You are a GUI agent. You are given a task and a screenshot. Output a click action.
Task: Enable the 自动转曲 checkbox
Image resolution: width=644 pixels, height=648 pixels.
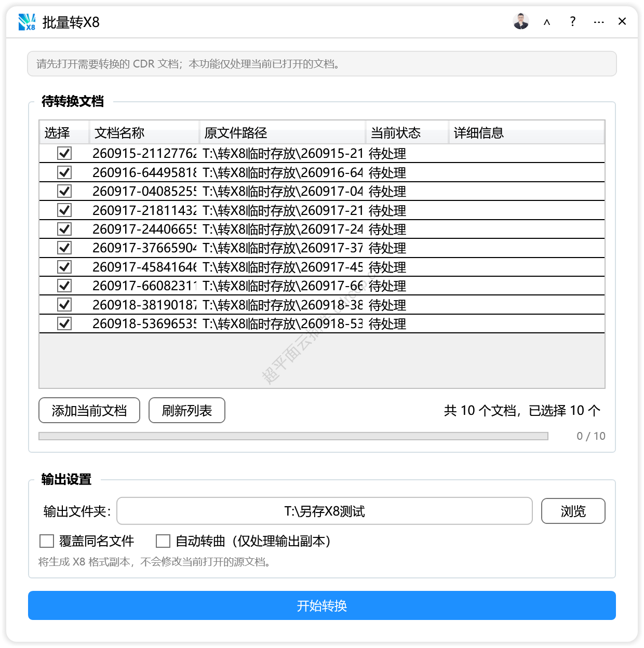163,541
